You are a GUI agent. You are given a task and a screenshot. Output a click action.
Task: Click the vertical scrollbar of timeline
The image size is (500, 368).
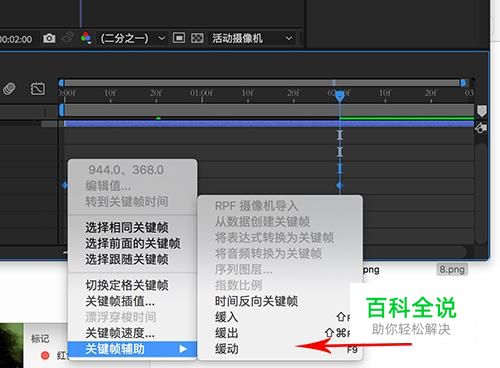[481, 193]
